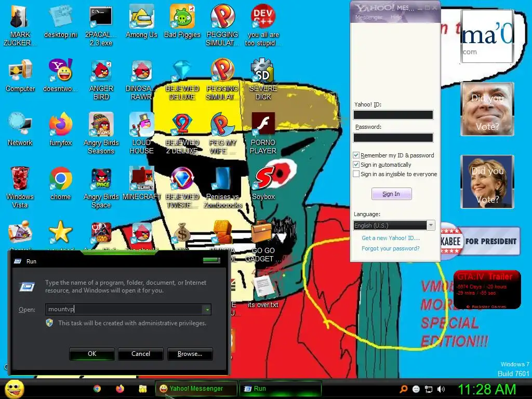Open the Messenger menu

[368, 17]
